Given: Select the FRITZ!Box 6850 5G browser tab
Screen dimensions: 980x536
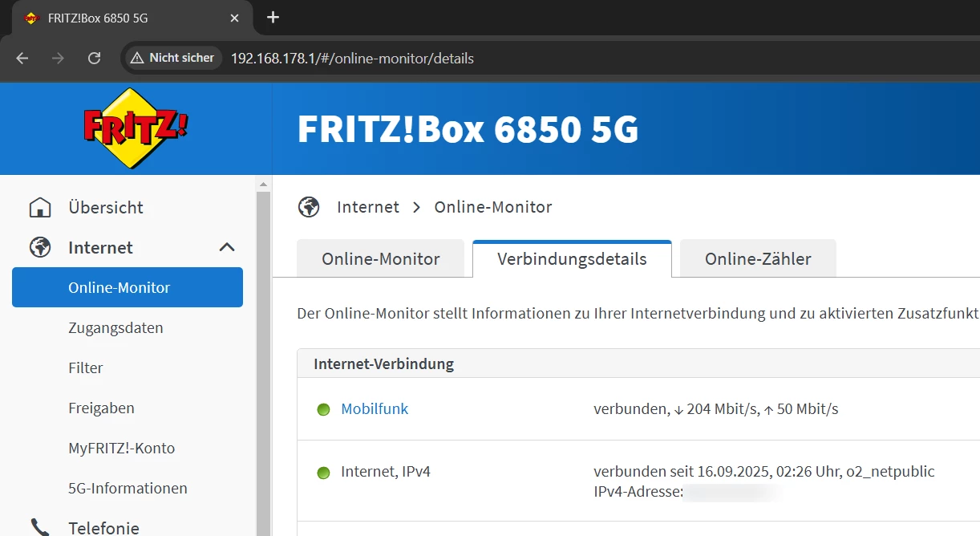Looking at the screenshot, I should pyautogui.click(x=132, y=18).
